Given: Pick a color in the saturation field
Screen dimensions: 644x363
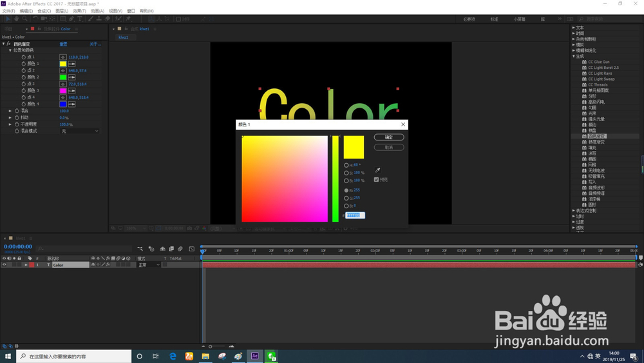Looking at the screenshot, I should (285, 179).
